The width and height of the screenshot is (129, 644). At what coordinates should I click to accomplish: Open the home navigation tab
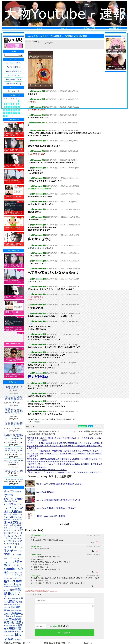coord(14,28)
